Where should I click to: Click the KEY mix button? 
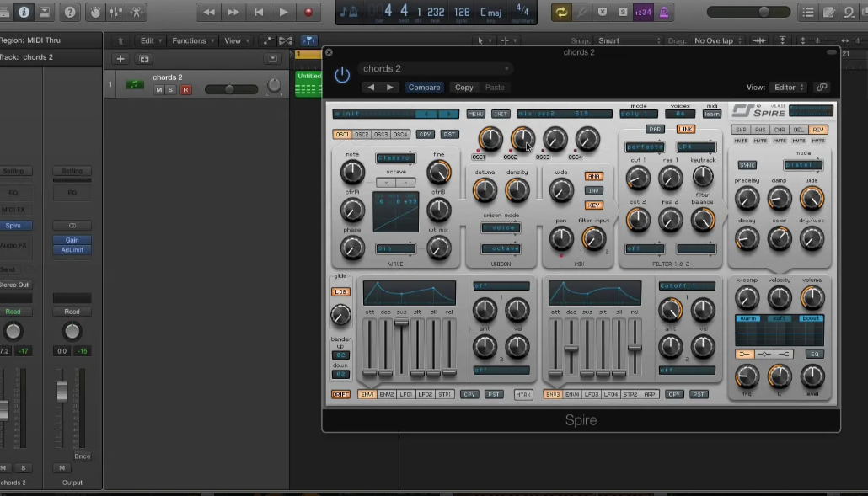pyautogui.click(x=593, y=205)
